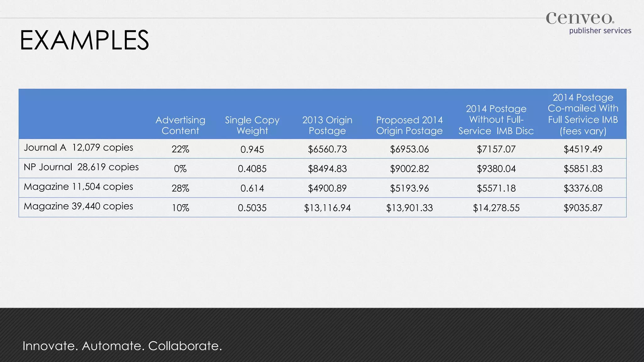Select Magazine 39,440 copies row label
Image resolution: width=644 pixels, height=362 pixels.
pyautogui.click(x=79, y=206)
